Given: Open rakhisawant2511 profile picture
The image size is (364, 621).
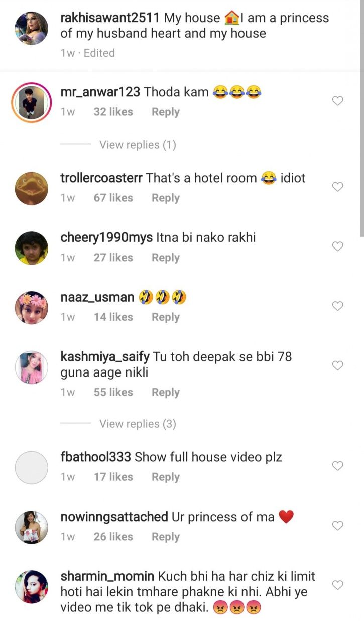Looking at the screenshot, I should (x=32, y=28).
